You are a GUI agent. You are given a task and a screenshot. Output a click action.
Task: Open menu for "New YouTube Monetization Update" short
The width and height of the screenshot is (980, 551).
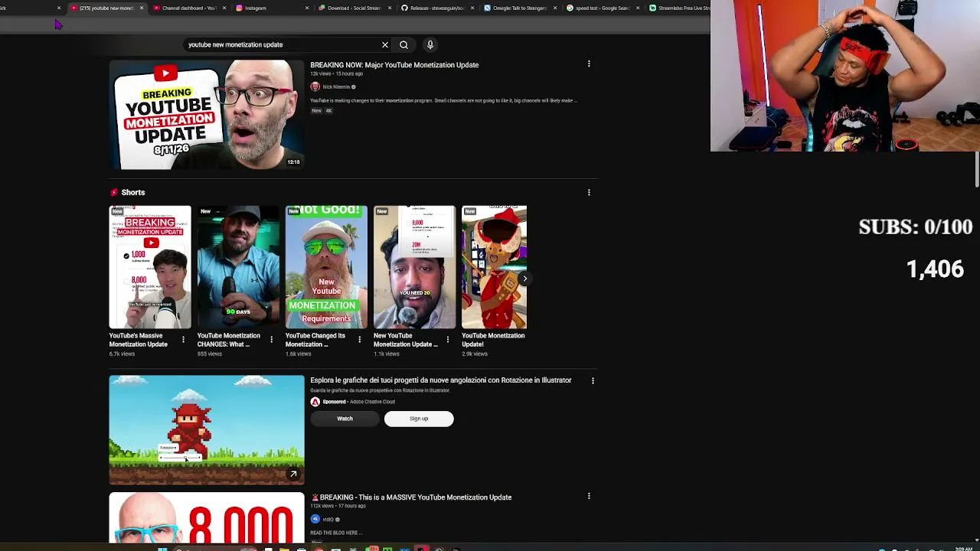[x=447, y=339]
